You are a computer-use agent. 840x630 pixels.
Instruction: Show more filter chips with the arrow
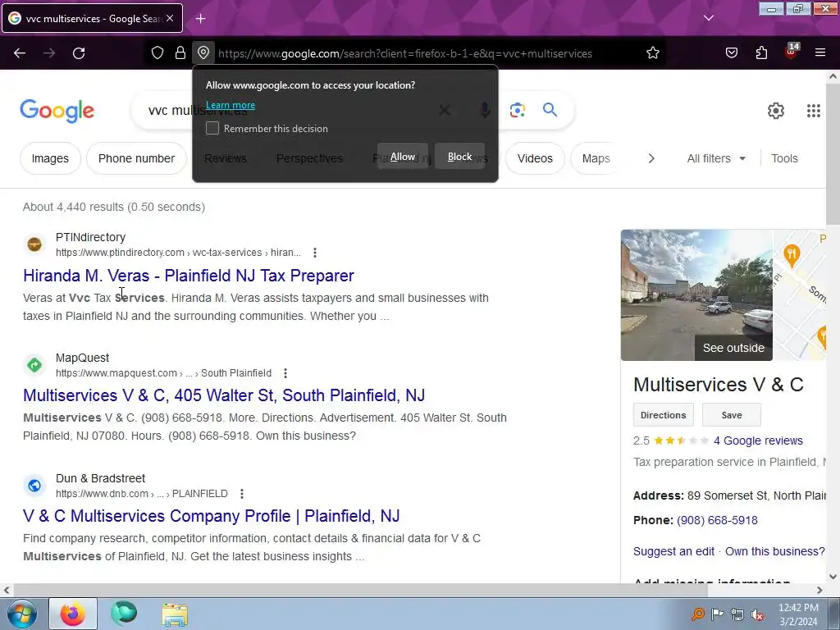651,158
